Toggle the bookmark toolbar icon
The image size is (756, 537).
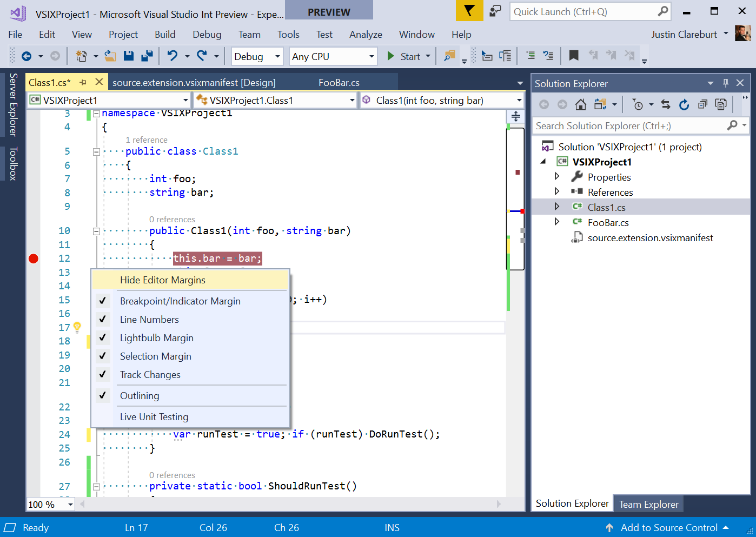click(x=574, y=55)
